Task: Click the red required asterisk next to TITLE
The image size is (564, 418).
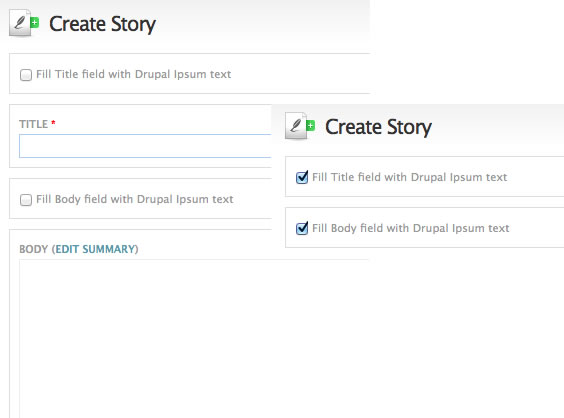Action: coord(53,123)
